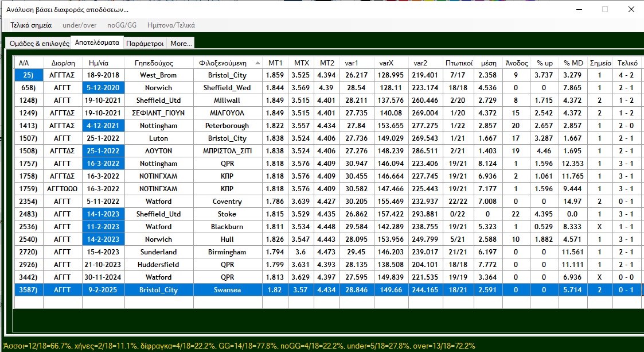Open the More... tab
The image size is (644, 352).
click(x=181, y=44)
